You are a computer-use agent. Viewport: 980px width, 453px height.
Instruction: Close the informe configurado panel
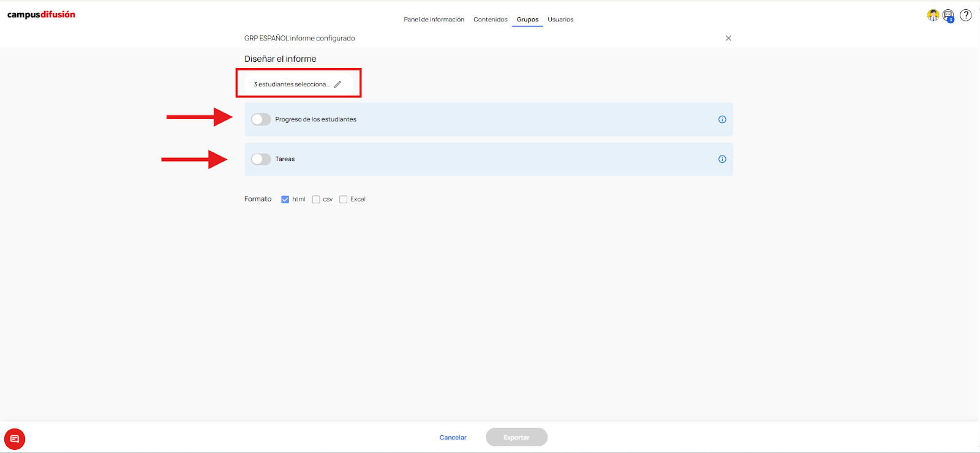click(728, 38)
